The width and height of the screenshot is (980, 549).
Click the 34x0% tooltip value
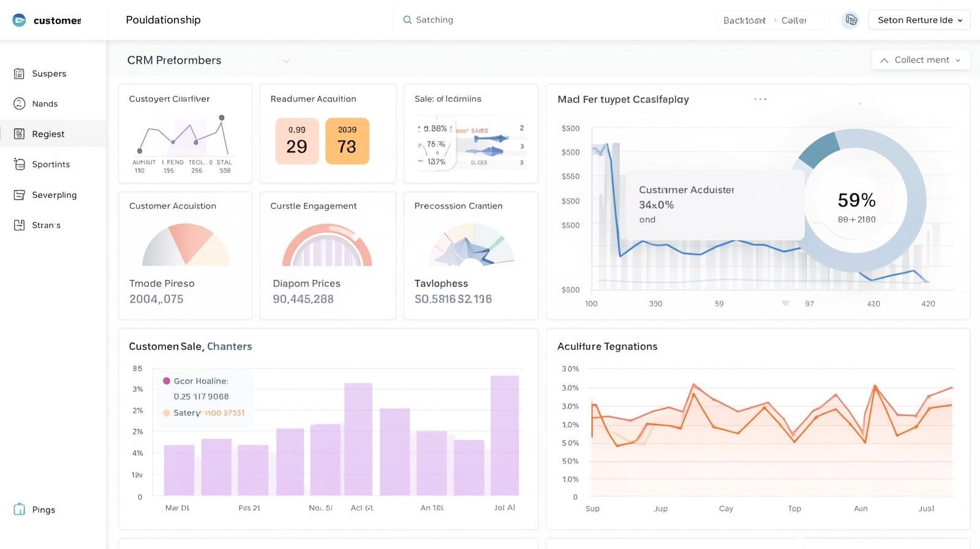656,205
